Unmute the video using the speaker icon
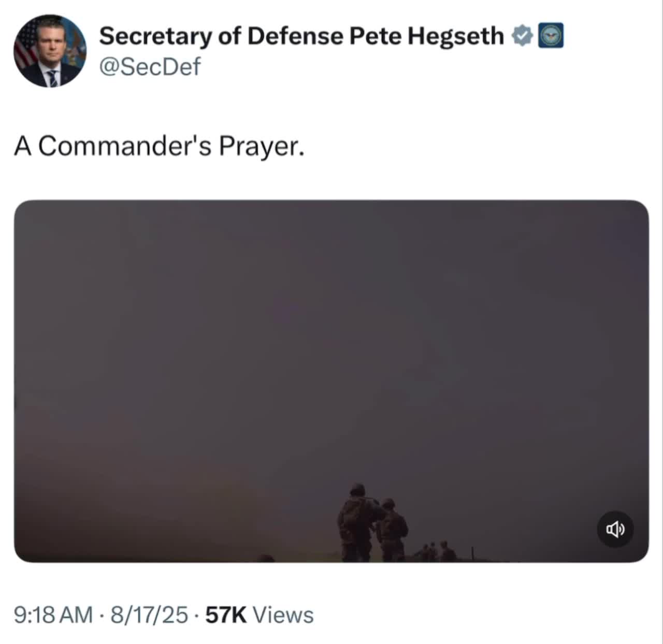663x644 pixels. click(615, 529)
